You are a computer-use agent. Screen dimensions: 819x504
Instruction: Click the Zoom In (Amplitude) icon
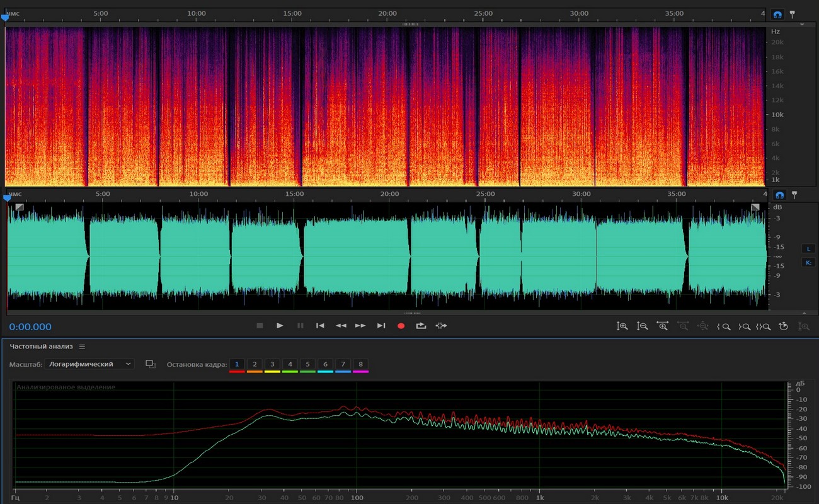(x=622, y=326)
